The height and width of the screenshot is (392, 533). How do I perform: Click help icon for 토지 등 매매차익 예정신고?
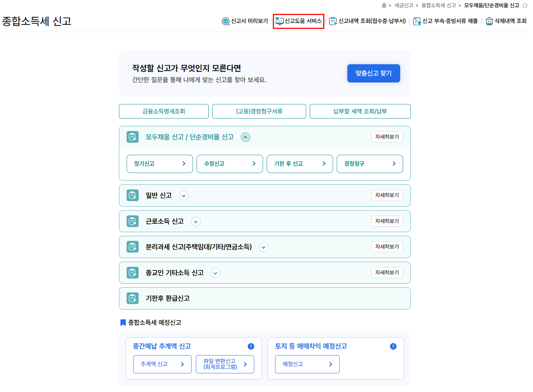[x=393, y=346]
